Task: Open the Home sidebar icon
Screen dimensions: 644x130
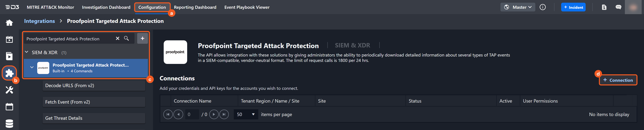Action: [9, 23]
